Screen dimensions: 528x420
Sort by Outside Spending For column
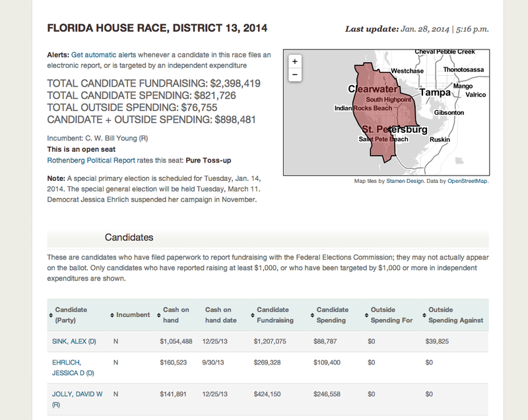(x=391, y=315)
